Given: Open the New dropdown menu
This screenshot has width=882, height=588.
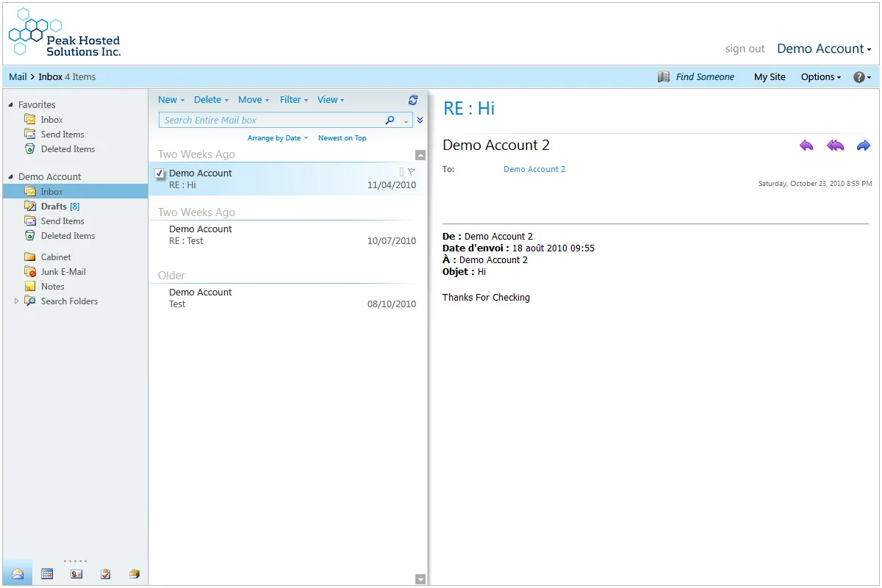Looking at the screenshot, I should [x=171, y=100].
